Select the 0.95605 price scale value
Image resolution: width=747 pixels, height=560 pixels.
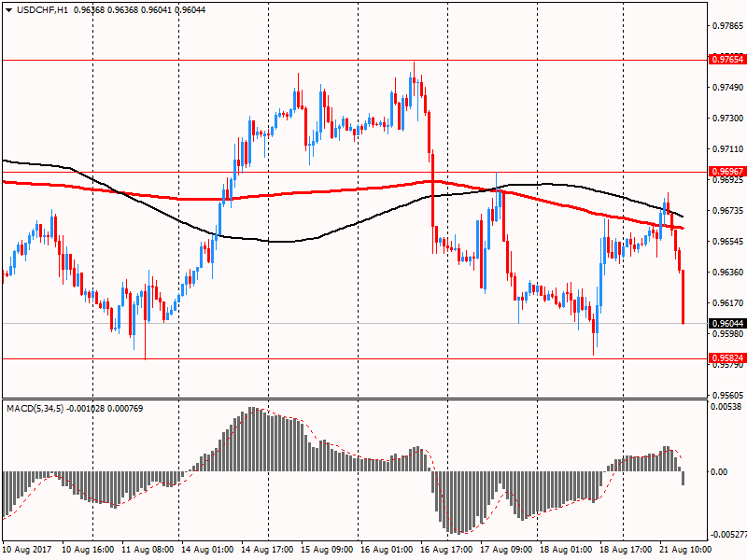pyautogui.click(x=727, y=395)
